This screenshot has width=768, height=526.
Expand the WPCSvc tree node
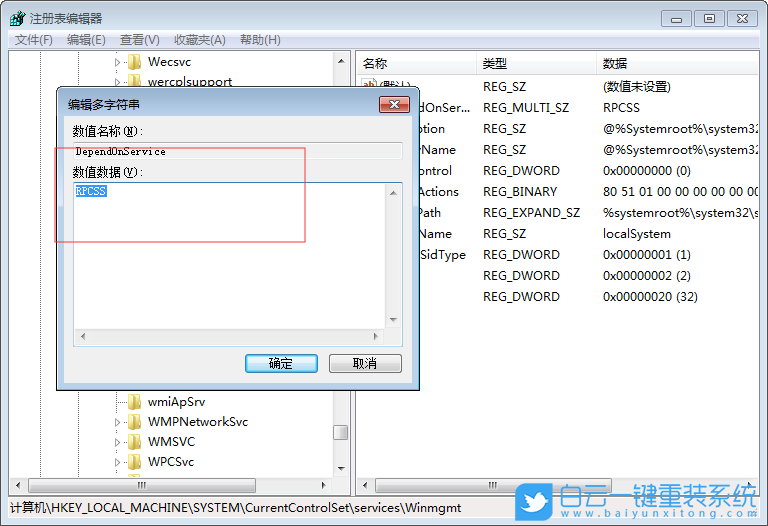(117, 462)
